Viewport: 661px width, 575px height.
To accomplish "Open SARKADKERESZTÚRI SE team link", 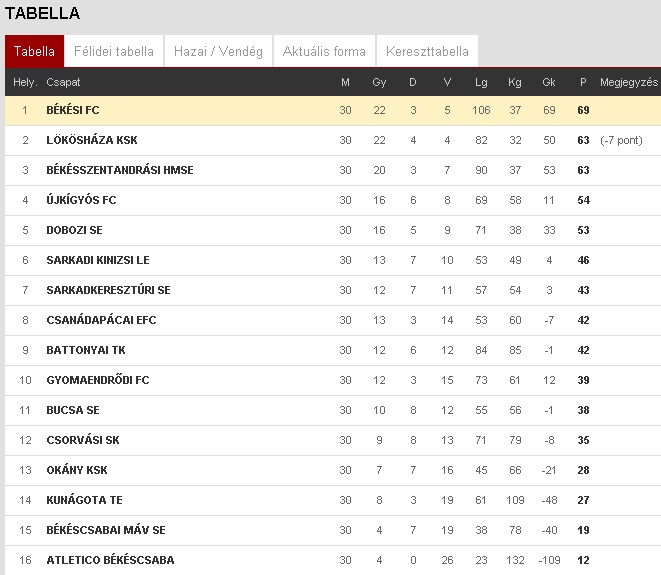I will 108,290.
